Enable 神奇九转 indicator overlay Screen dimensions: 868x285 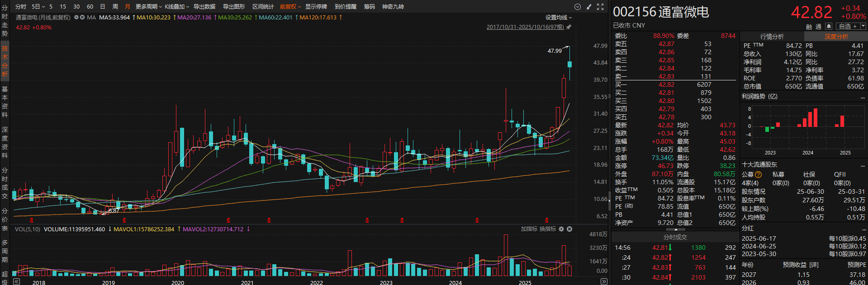click(393, 7)
